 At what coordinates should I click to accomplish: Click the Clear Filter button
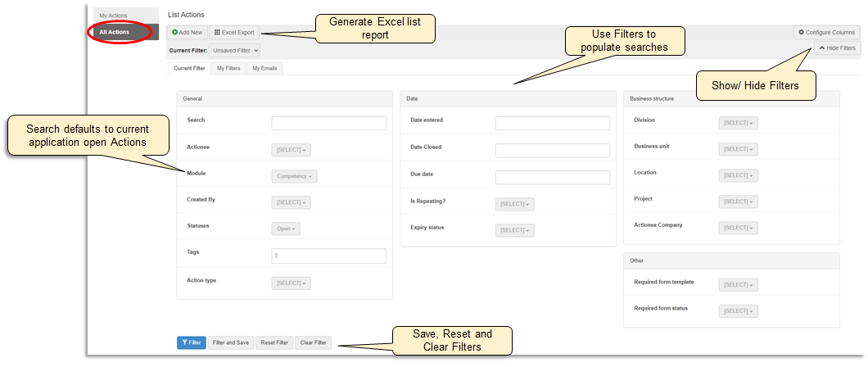click(313, 342)
